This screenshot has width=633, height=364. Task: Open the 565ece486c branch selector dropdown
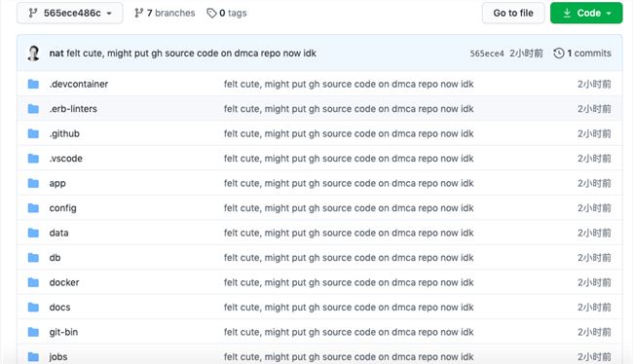click(x=70, y=13)
